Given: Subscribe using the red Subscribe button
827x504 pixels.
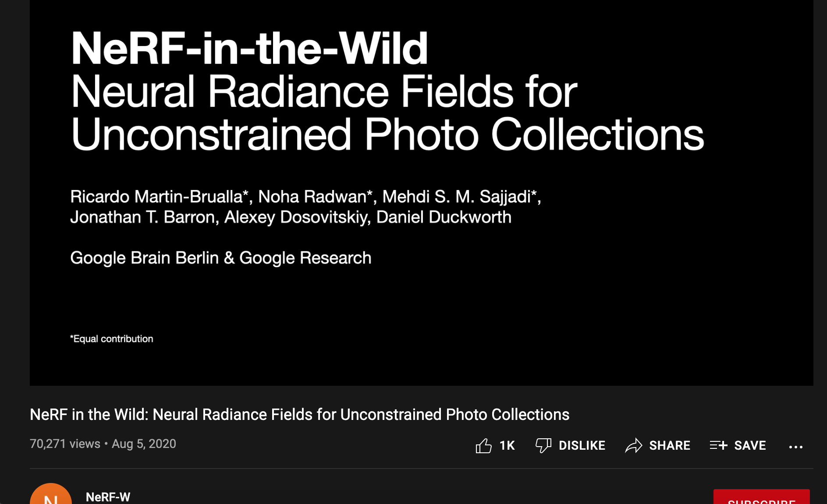Looking at the screenshot, I should [x=762, y=497].
